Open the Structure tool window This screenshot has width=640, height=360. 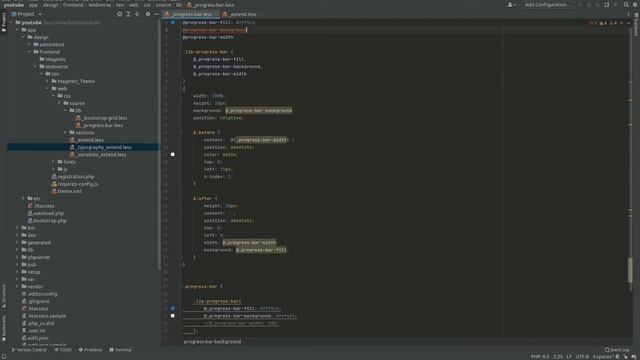[4, 296]
